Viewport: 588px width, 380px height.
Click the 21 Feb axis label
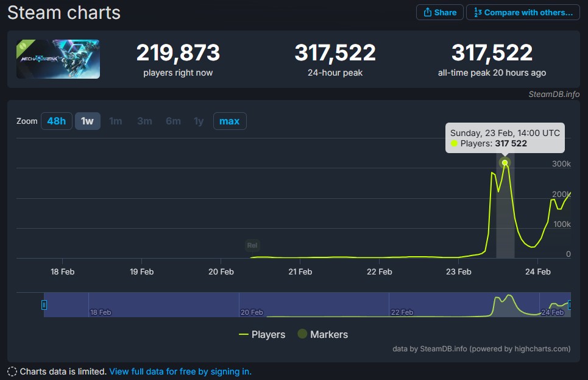pos(300,271)
